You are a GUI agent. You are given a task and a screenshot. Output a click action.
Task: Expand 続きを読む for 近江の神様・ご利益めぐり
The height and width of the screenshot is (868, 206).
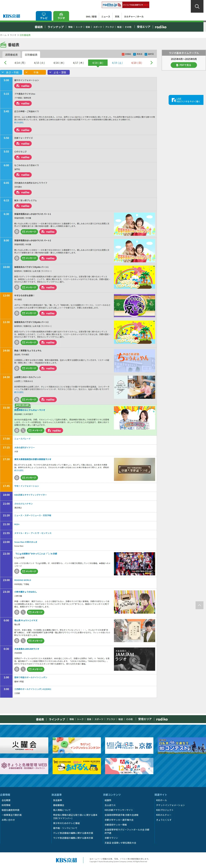point(19,123)
